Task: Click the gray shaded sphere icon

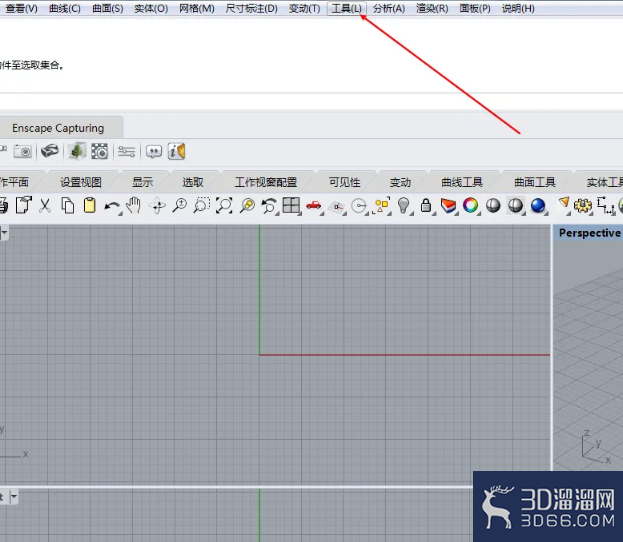Action: click(x=493, y=205)
